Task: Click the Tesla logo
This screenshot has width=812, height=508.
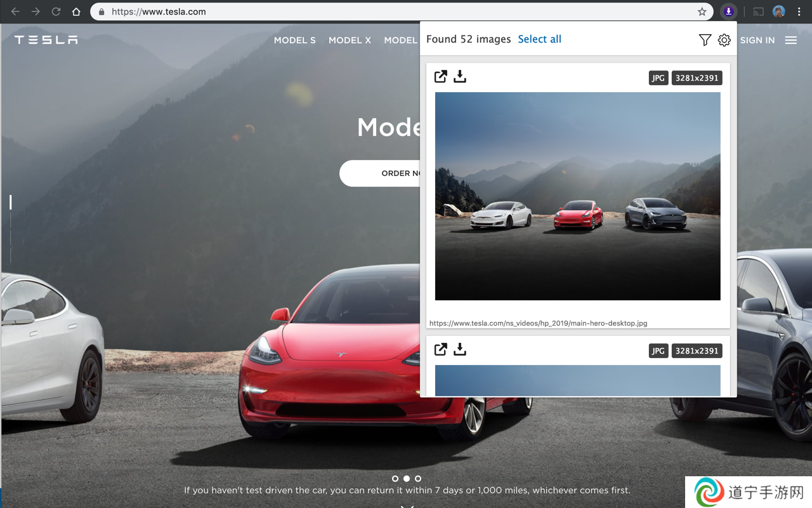Action: [46, 40]
